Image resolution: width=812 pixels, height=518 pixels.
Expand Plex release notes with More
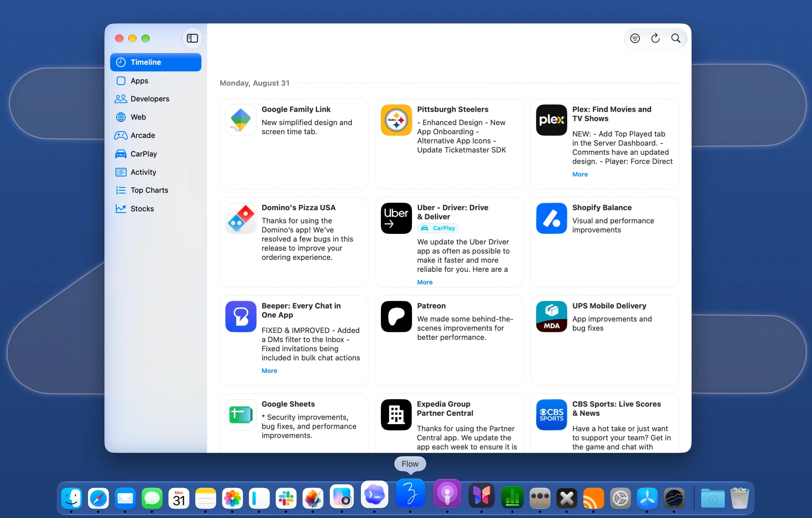pyautogui.click(x=580, y=174)
